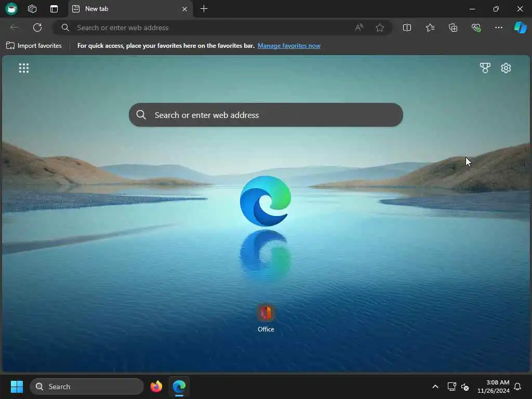The image size is (532, 399).
Task: Click the central search box
Action: [266, 115]
